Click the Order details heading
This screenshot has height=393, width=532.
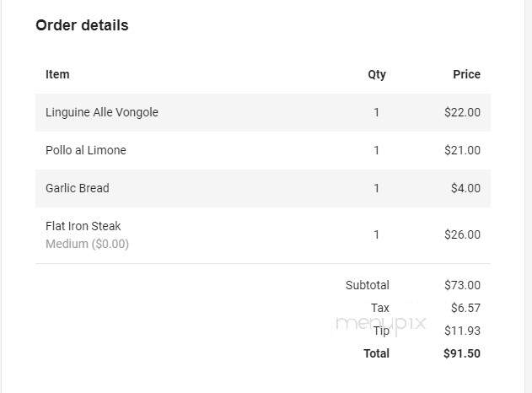click(x=82, y=25)
